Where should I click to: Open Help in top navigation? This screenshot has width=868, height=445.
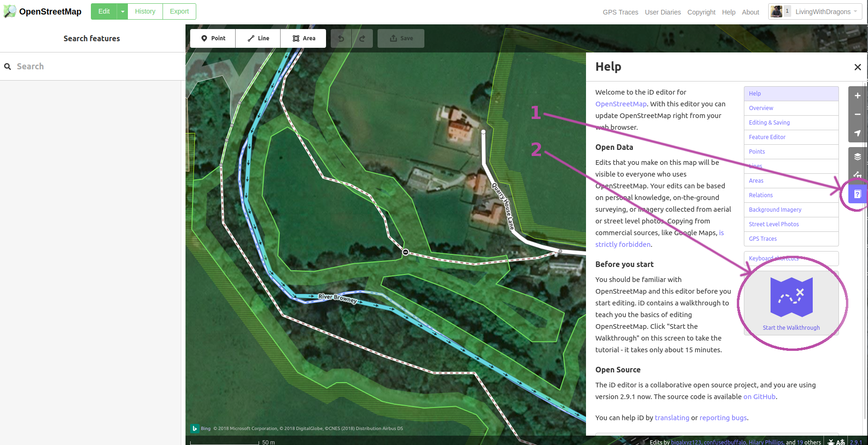728,12
